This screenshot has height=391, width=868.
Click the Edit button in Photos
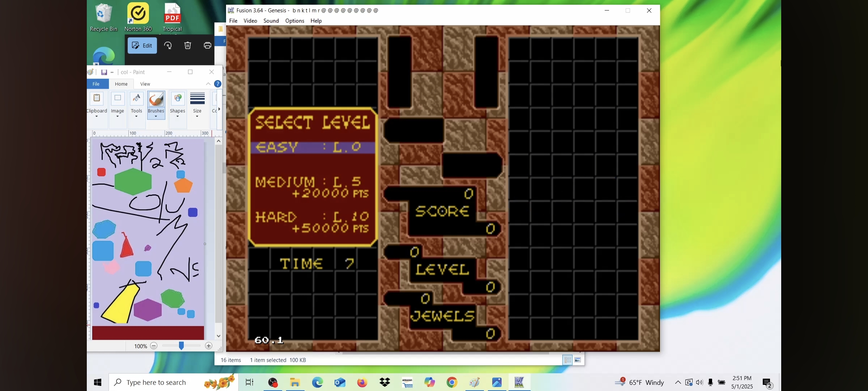(142, 45)
